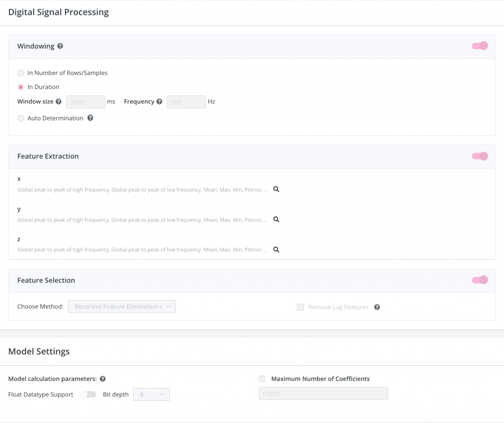
Task: Disable the Feature Extraction switch
Action: click(x=480, y=156)
